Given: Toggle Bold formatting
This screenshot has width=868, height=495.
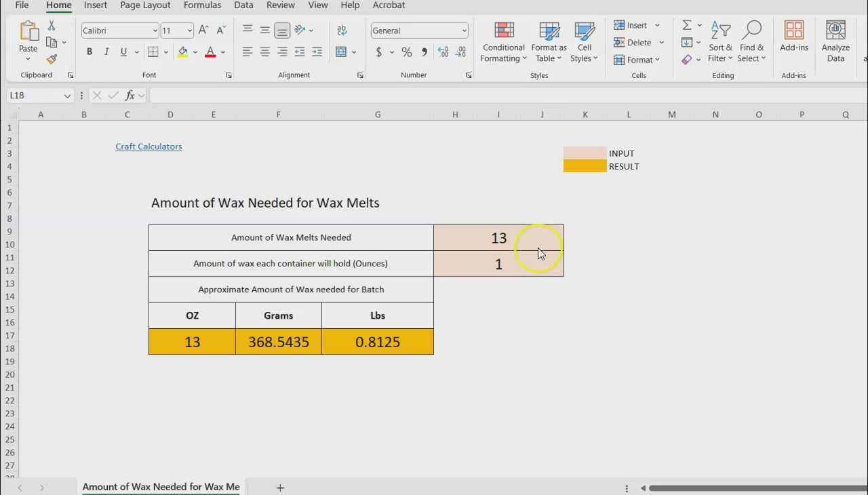Looking at the screenshot, I should (90, 52).
